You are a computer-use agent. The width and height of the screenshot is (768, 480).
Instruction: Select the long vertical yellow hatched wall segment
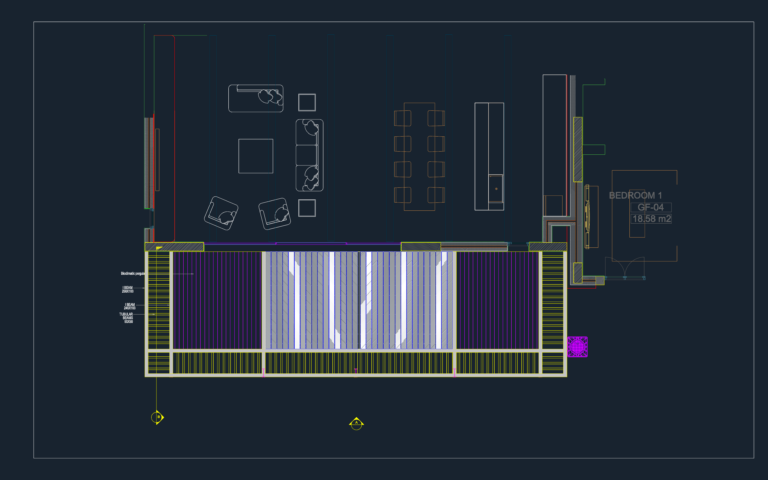(578, 149)
